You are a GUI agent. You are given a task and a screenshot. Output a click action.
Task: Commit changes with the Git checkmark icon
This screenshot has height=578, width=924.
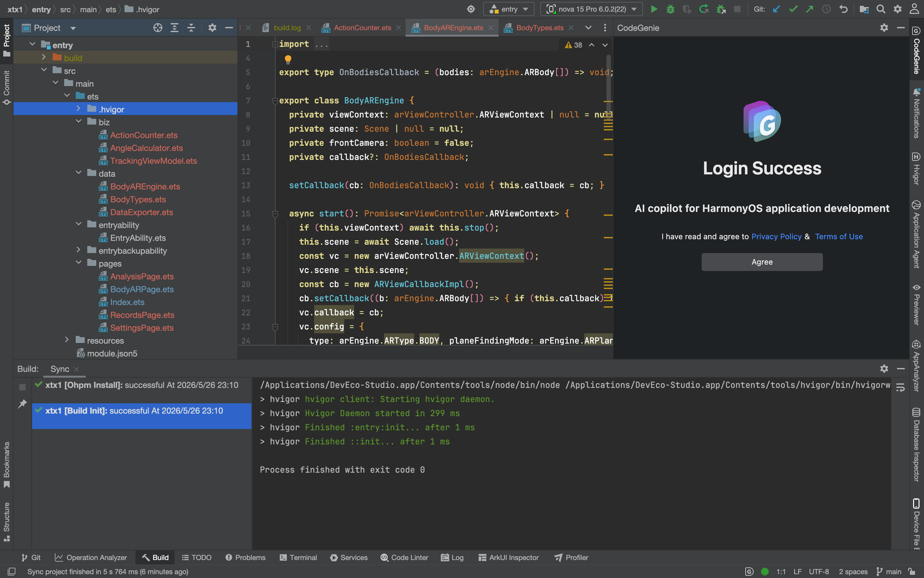[x=793, y=9]
